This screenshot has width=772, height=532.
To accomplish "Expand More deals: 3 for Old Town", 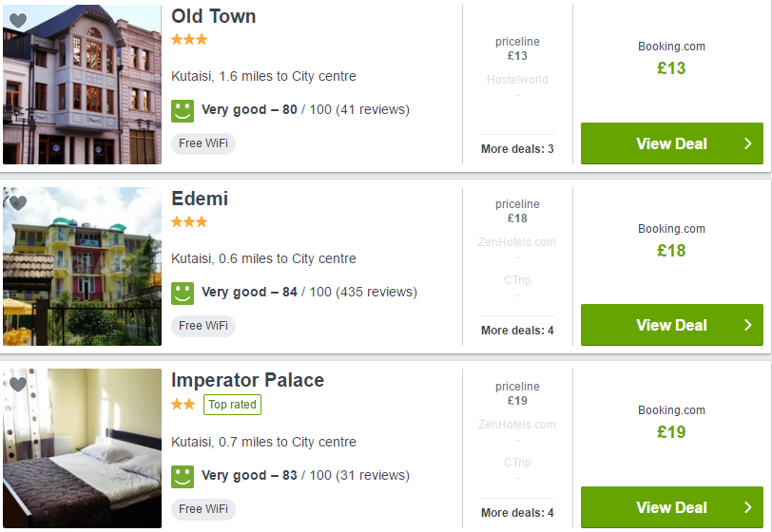I will tap(517, 148).
